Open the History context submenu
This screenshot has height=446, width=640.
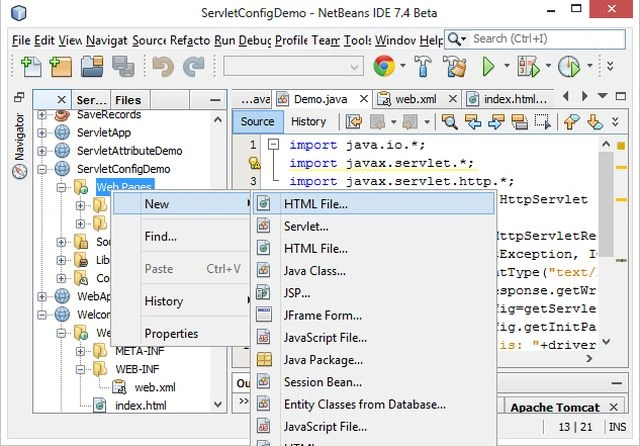182,301
